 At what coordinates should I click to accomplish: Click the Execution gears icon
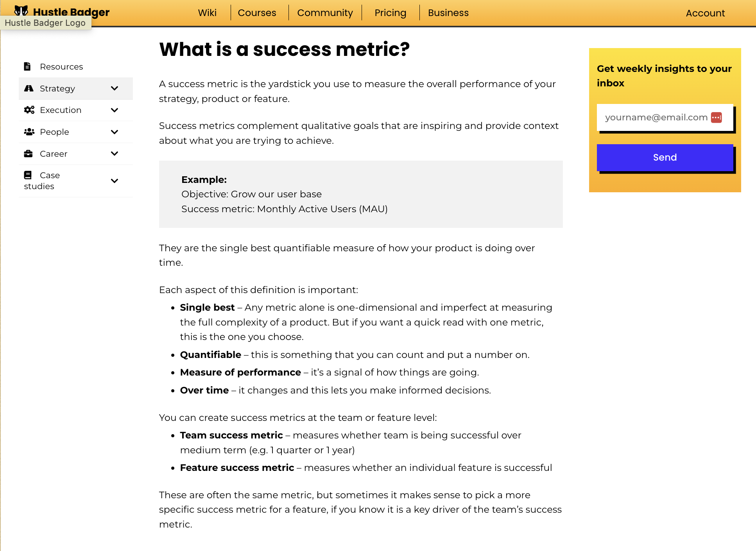[29, 110]
